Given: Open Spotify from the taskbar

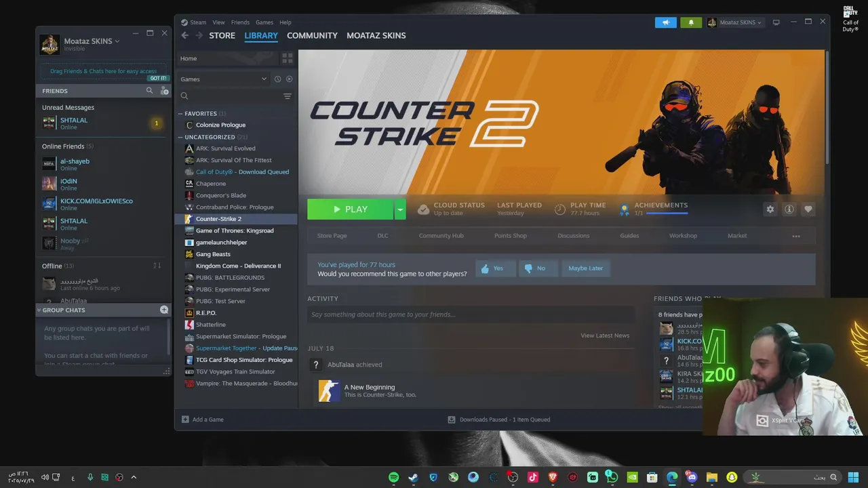Looking at the screenshot, I should 394,477.
